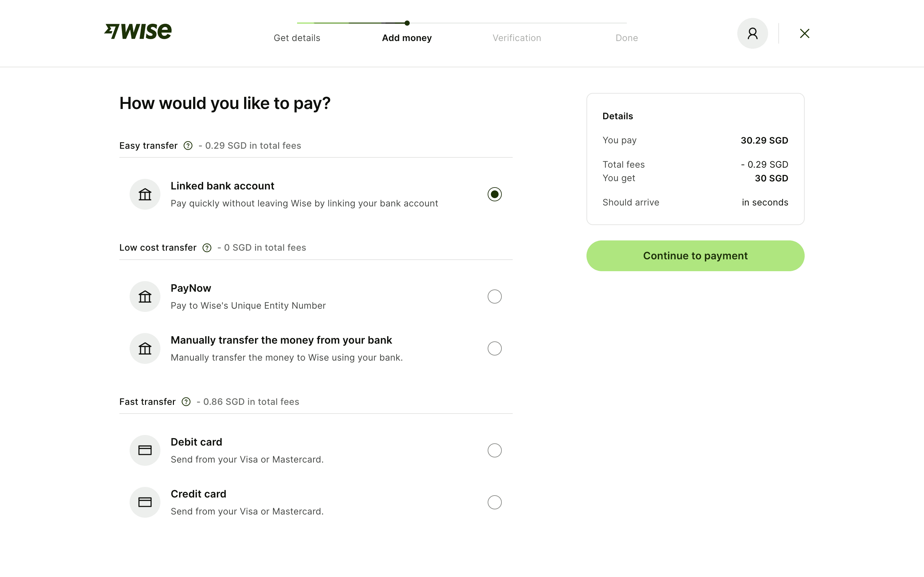Image resolution: width=924 pixels, height=577 pixels.
Task: Choose the manual bank transfer radio button
Action: [494, 348]
